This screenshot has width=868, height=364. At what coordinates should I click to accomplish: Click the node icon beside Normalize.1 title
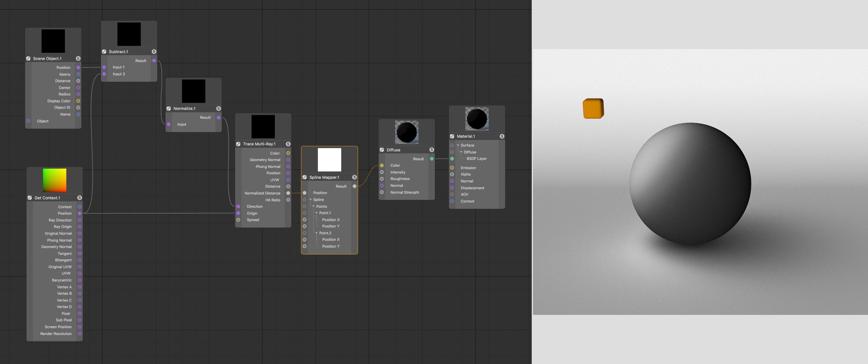pos(169,108)
